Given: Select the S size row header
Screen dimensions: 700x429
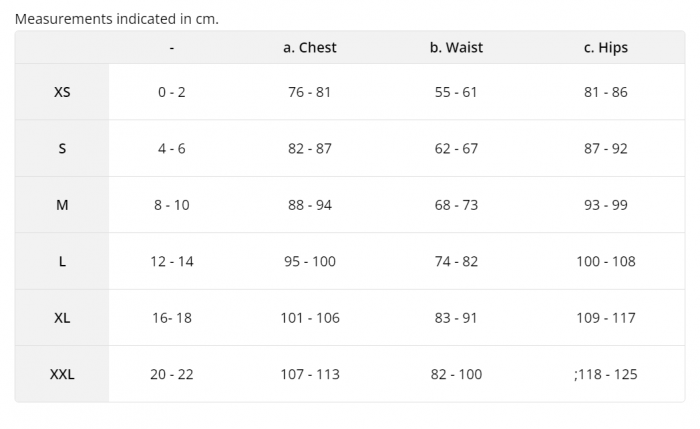Looking at the screenshot, I should tap(62, 148).
